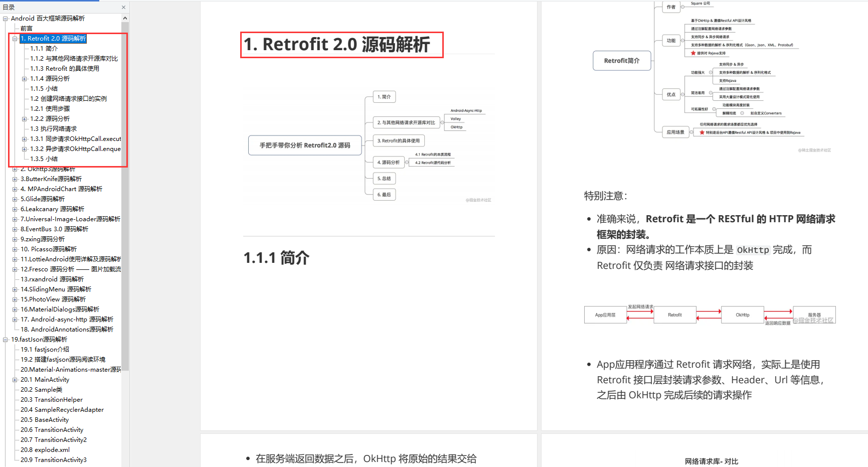The image size is (868, 467).
Task: Open the 20.6 TransitionActivity entry
Action: [x=52, y=430]
